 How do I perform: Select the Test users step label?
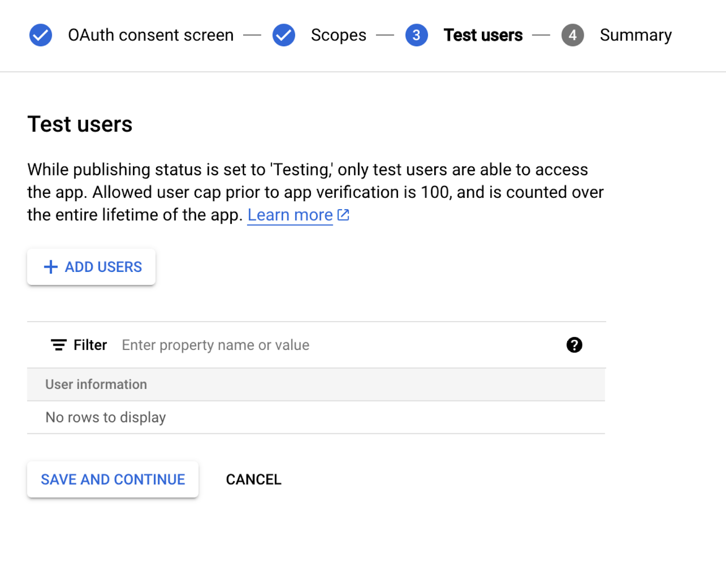click(483, 35)
